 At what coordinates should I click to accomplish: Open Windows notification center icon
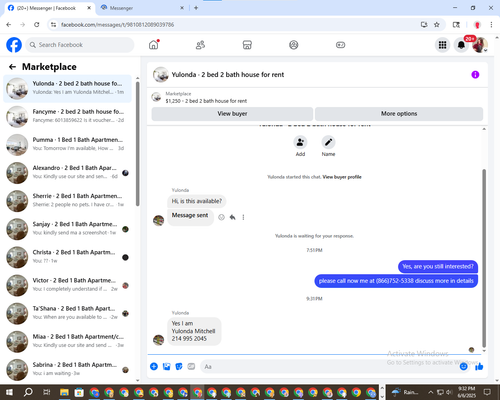click(x=487, y=392)
